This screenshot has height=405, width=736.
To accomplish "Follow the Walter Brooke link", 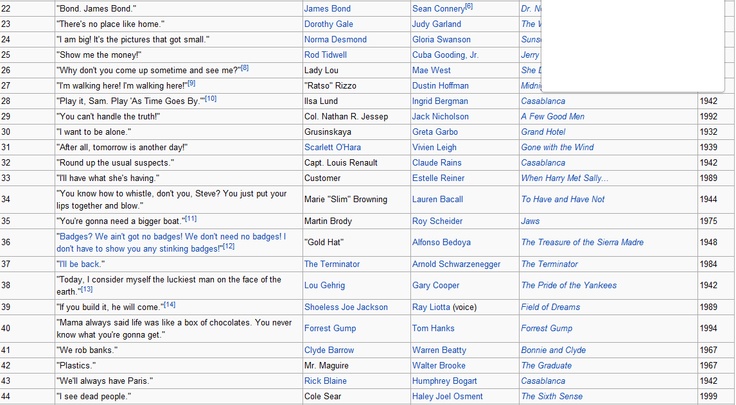I will (x=439, y=366).
